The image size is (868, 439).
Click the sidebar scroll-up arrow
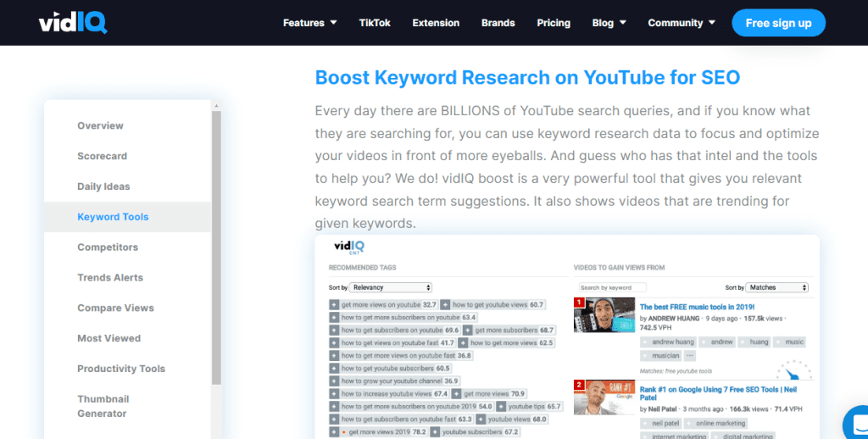[x=216, y=105]
